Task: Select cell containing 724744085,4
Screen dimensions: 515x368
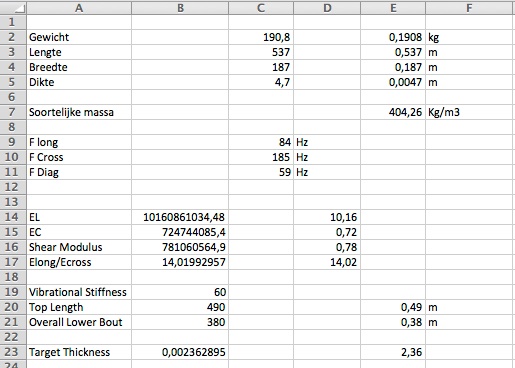Action: (x=180, y=232)
